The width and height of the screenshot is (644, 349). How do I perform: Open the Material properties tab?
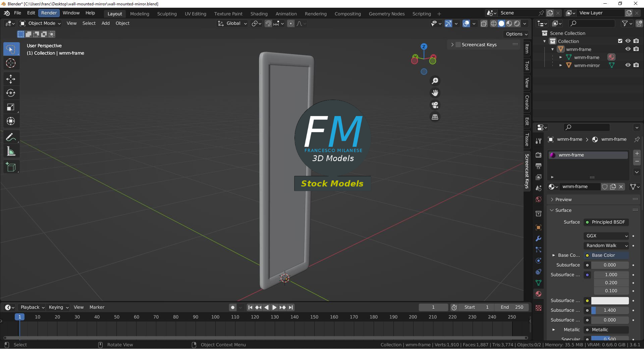(x=538, y=294)
